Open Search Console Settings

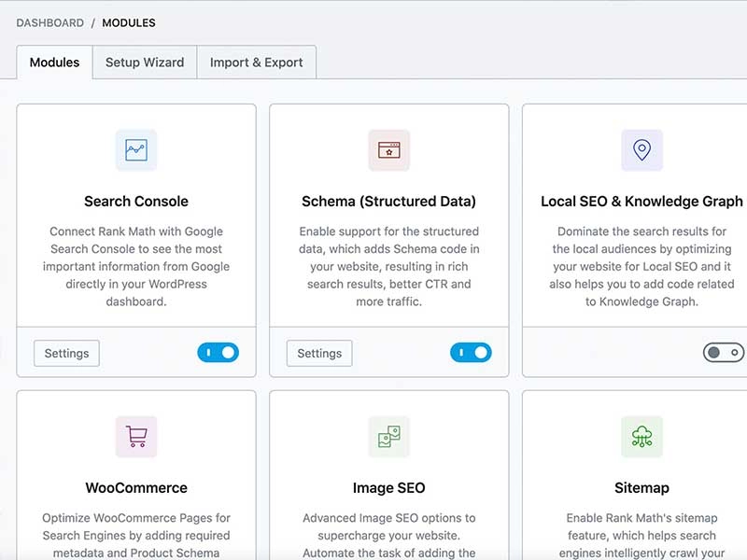[x=66, y=354]
